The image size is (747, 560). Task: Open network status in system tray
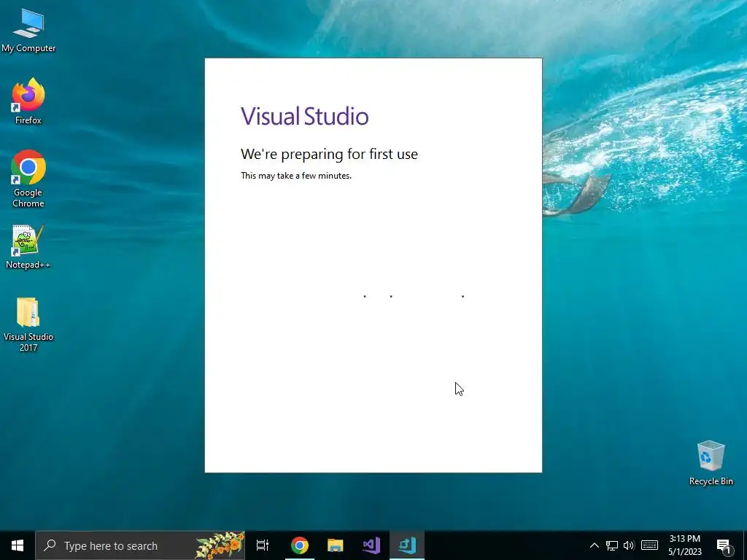(x=612, y=545)
